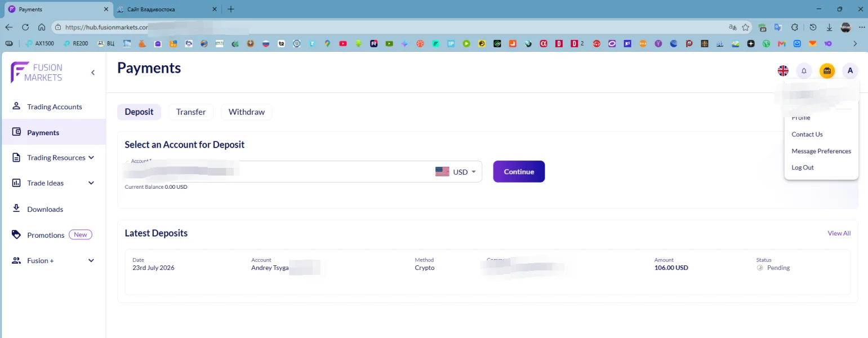Collapse sidebar with chevron next to logo
Viewport: 868px width, 338px height.
(x=93, y=73)
